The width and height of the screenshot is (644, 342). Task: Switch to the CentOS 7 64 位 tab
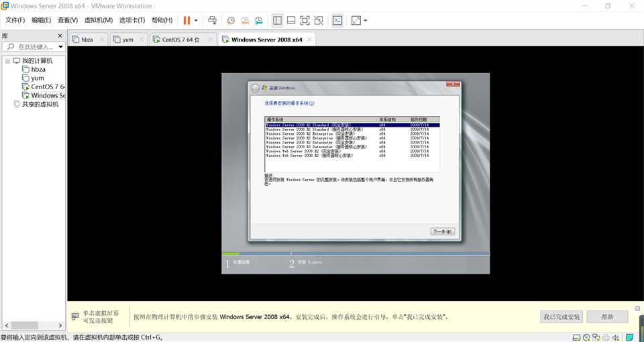click(181, 40)
